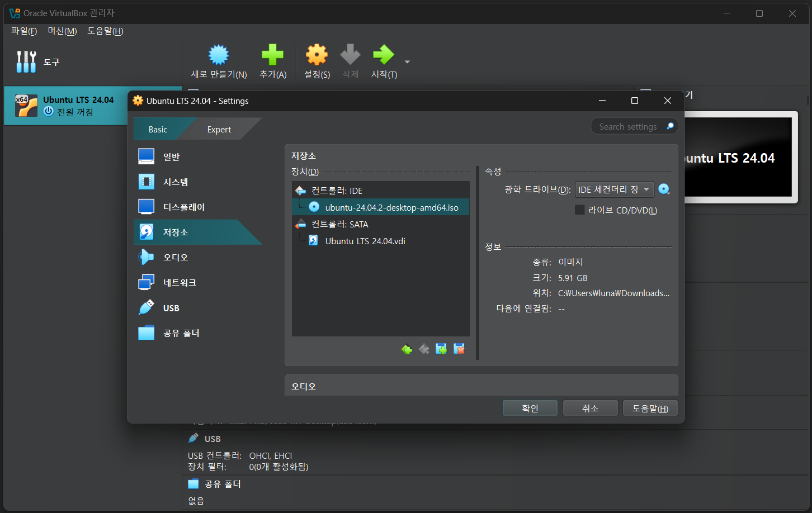Click OHCI, EHCI USB controller text

point(271,455)
